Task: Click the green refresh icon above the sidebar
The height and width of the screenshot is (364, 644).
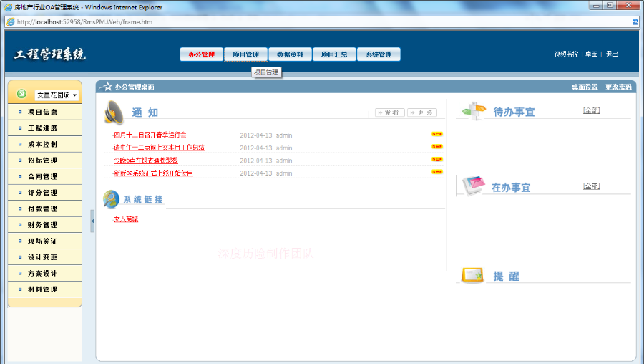Action: pos(21,94)
